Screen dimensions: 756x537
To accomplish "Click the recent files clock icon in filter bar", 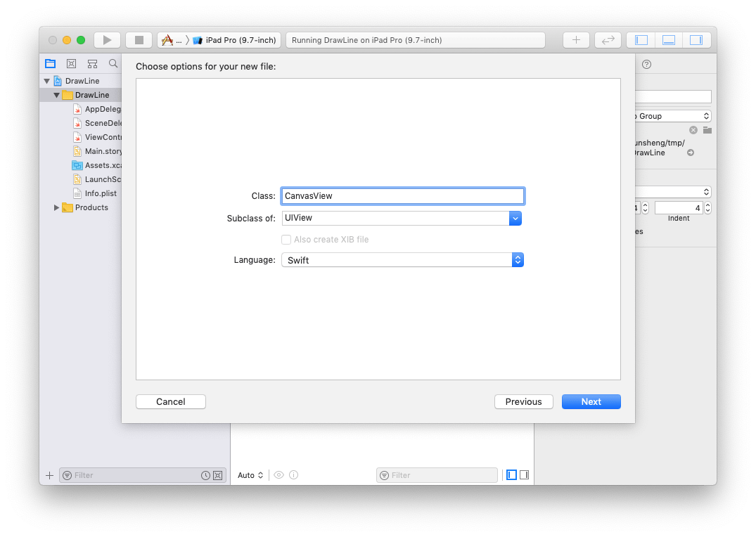I will point(205,475).
